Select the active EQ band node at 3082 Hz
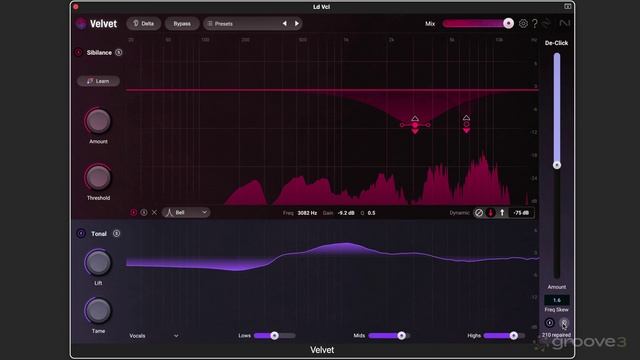The height and width of the screenshot is (360, 640). coord(415,125)
